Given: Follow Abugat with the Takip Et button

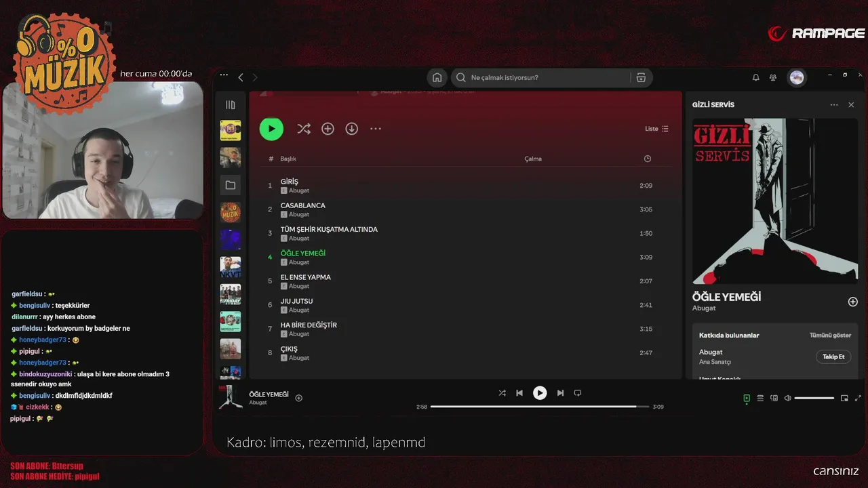Looking at the screenshot, I should tap(833, 357).
